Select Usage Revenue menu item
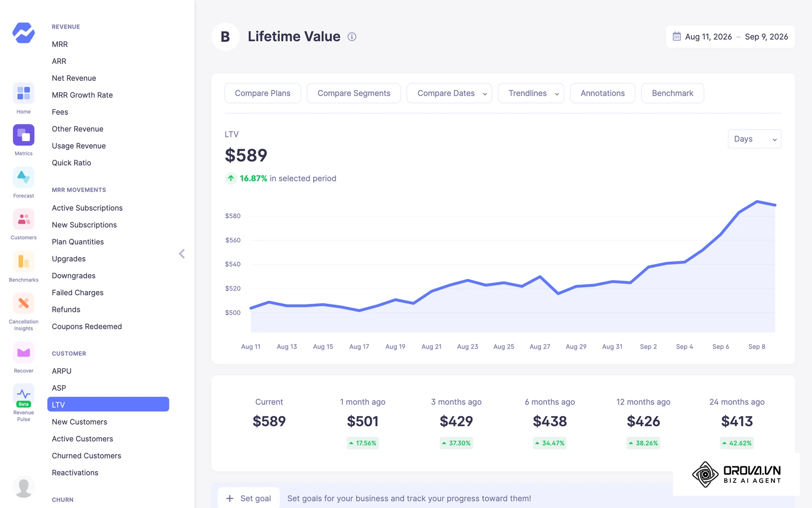 (79, 146)
